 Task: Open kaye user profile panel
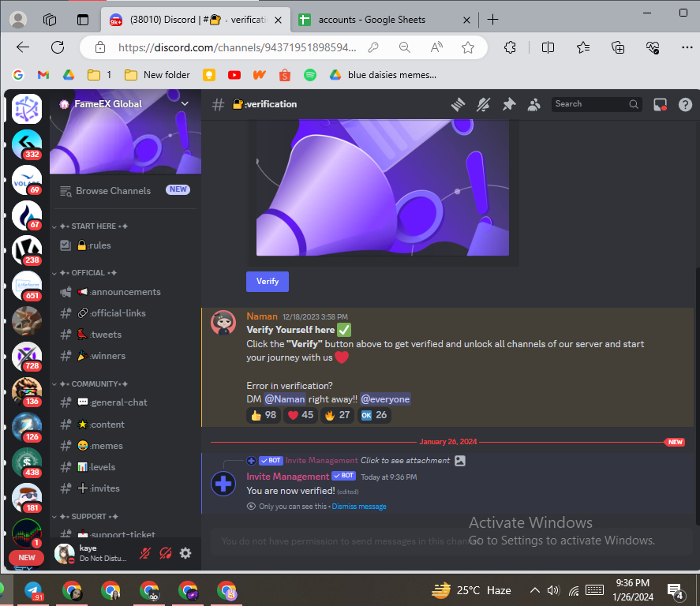pos(92,553)
